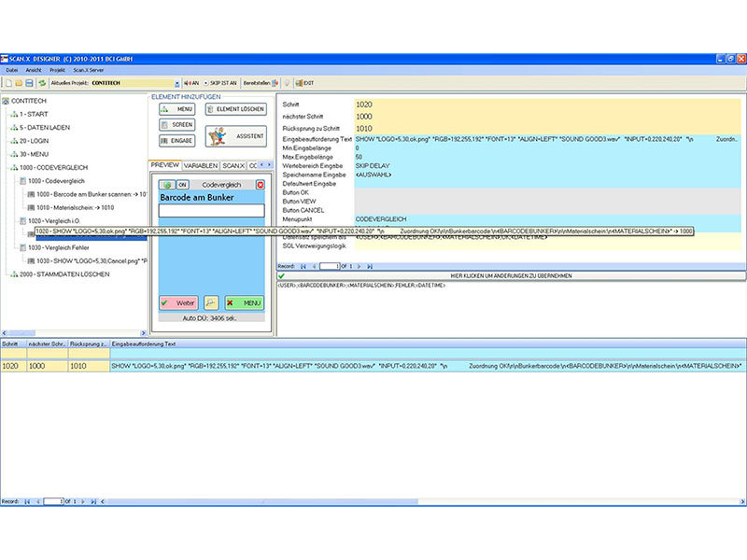The width and height of the screenshot is (747, 560).
Task: Toggle the SKIP IST AN option
Action: tap(220, 83)
